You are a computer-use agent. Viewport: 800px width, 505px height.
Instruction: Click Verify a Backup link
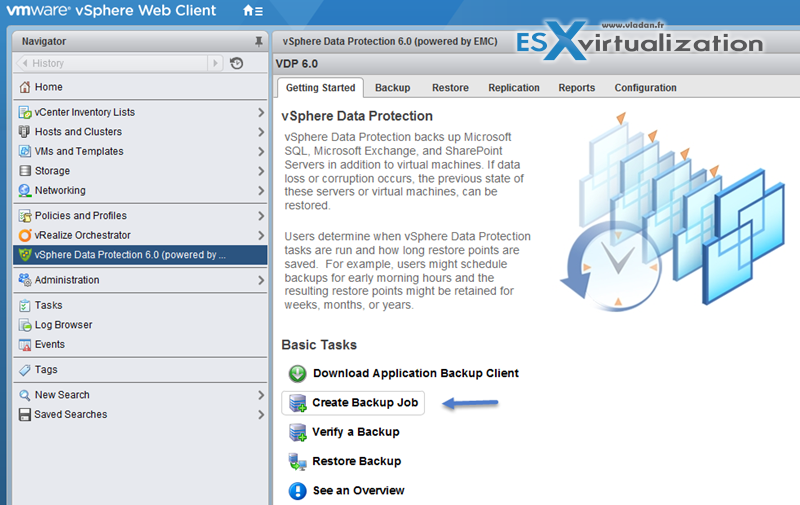[356, 432]
